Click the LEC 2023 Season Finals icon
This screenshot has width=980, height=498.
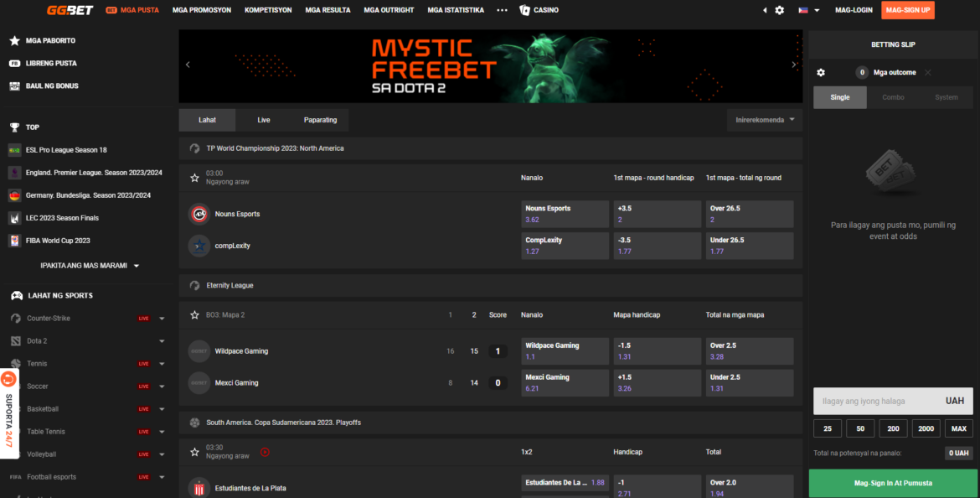point(14,218)
